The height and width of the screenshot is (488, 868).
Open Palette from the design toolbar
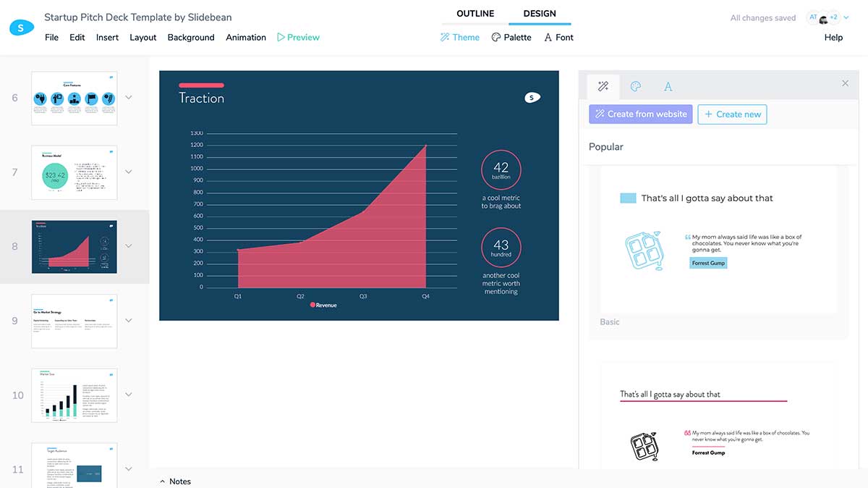(x=511, y=37)
